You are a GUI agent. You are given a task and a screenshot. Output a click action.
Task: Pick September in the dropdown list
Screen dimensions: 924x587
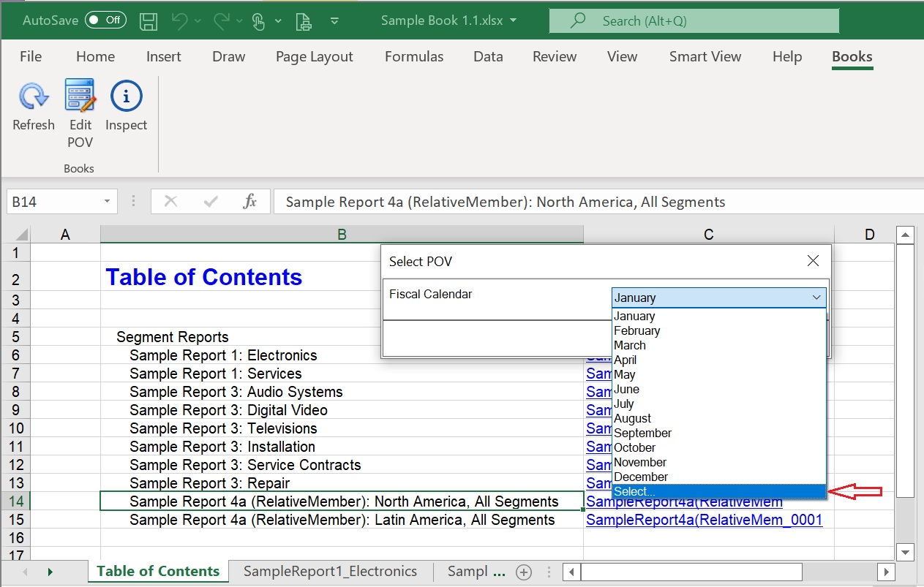(x=642, y=433)
